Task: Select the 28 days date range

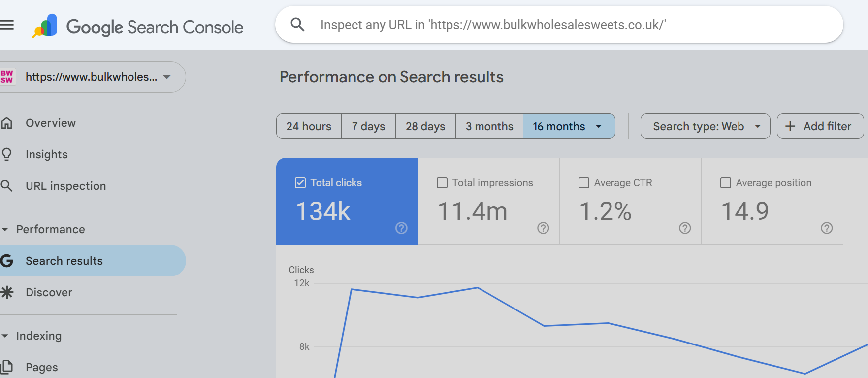Action: coord(425,126)
